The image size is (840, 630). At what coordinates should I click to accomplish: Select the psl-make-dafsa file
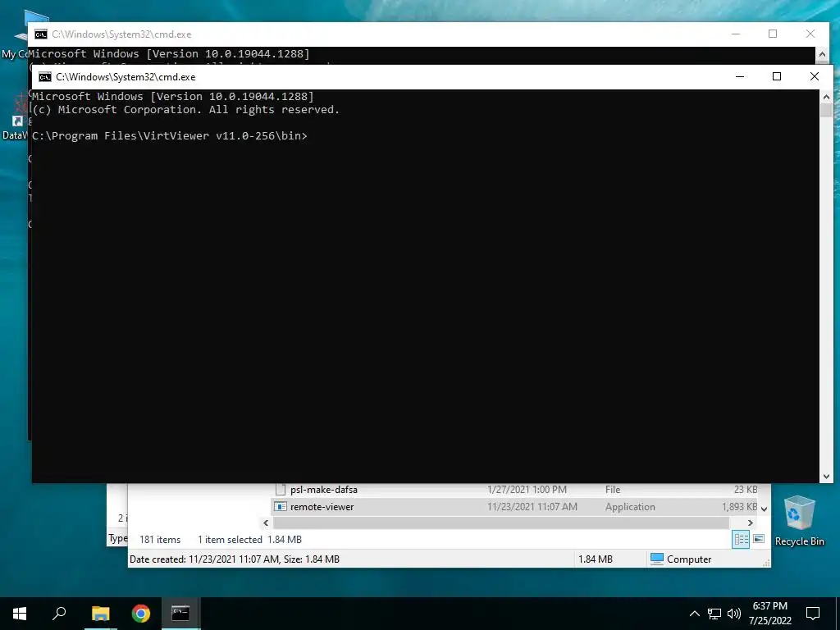[323, 490]
